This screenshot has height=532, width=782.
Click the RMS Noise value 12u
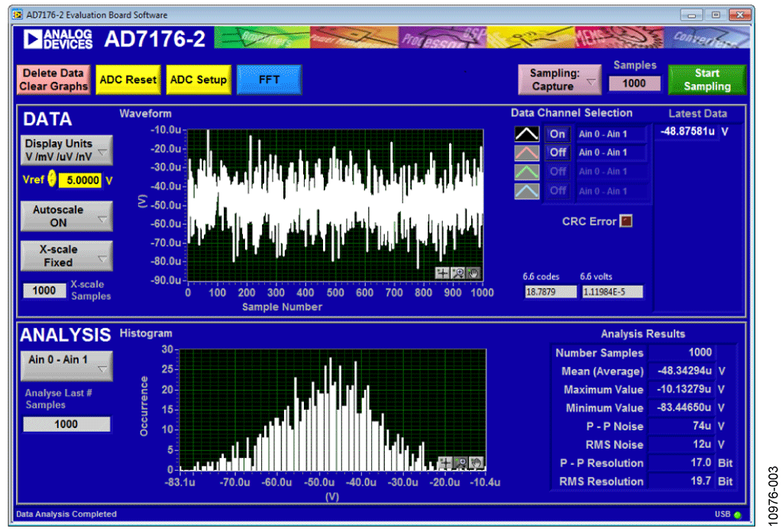click(x=683, y=445)
